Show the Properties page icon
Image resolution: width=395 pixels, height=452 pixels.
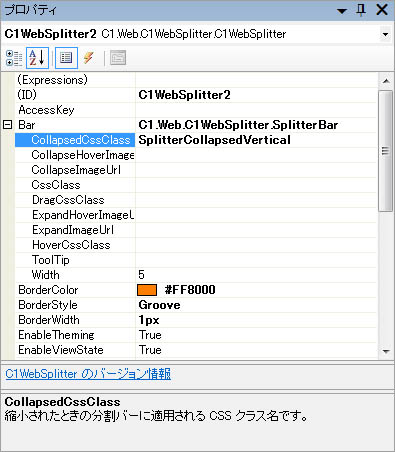[x=66, y=58]
